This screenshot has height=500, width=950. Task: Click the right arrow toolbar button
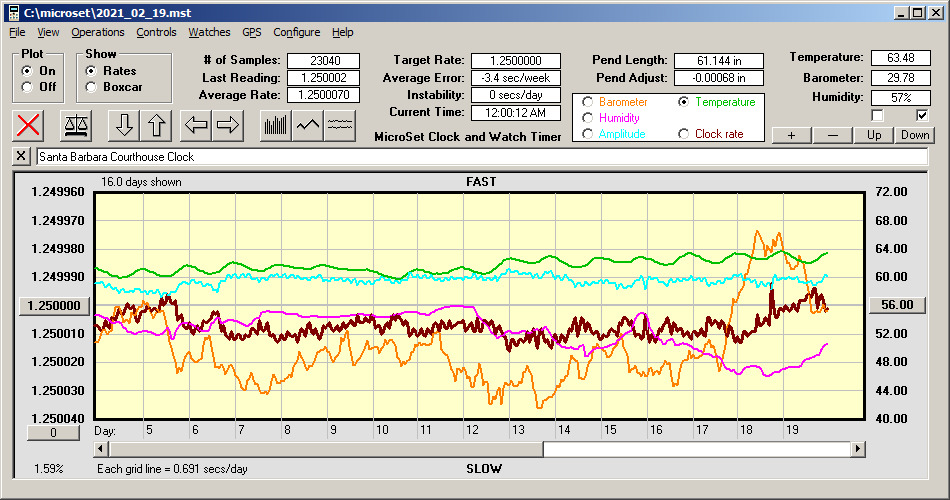point(228,125)
